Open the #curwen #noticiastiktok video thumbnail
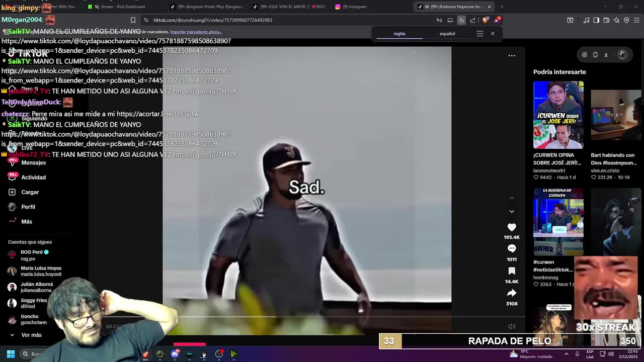Image resolution: width=644 pixels, height=362 pixels. coord(558,222)
